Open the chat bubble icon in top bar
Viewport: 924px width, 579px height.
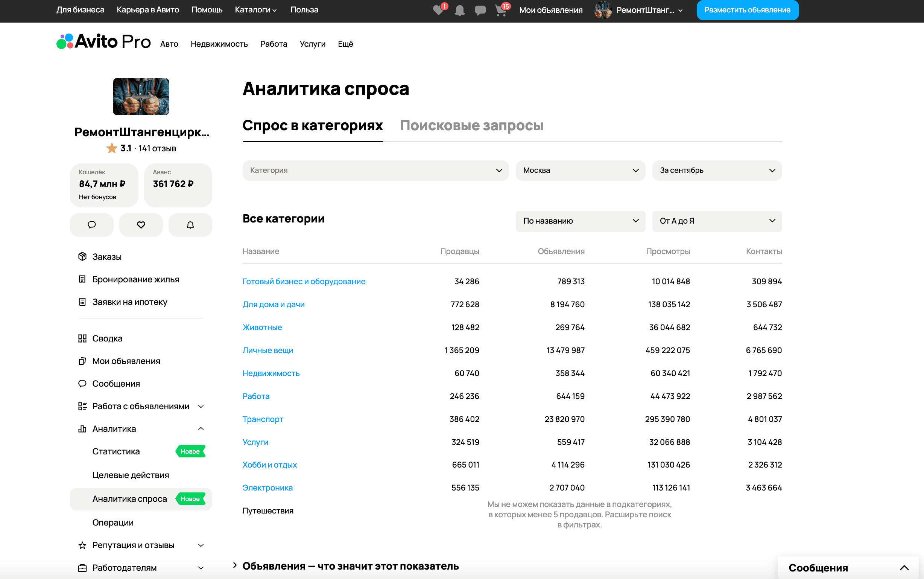480,10
